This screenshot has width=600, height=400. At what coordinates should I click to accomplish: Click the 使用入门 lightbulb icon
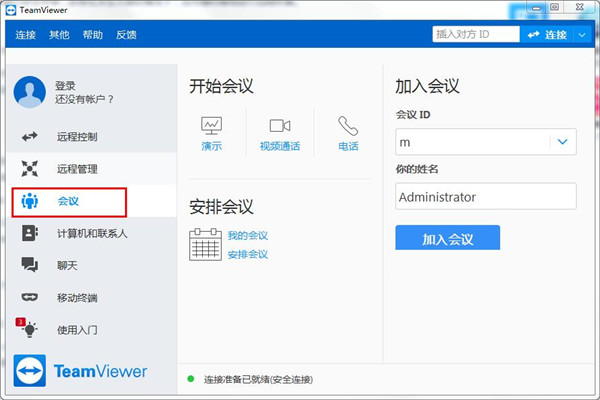point(30,330)
